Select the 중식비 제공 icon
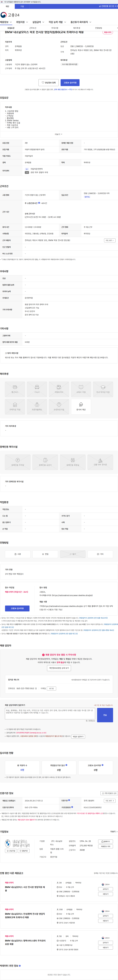This screenshot has width=118, height=980. click(x=81, y=407)
